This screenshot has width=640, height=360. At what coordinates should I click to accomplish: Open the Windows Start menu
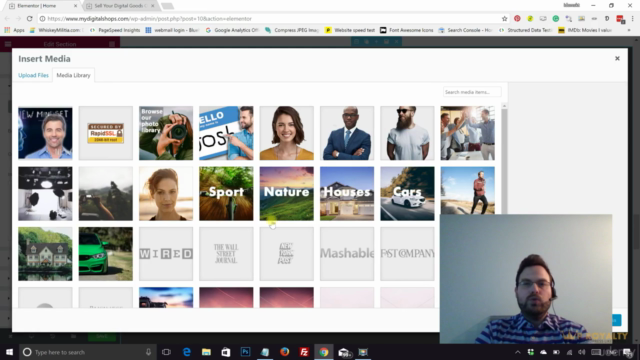pos(9,352)
